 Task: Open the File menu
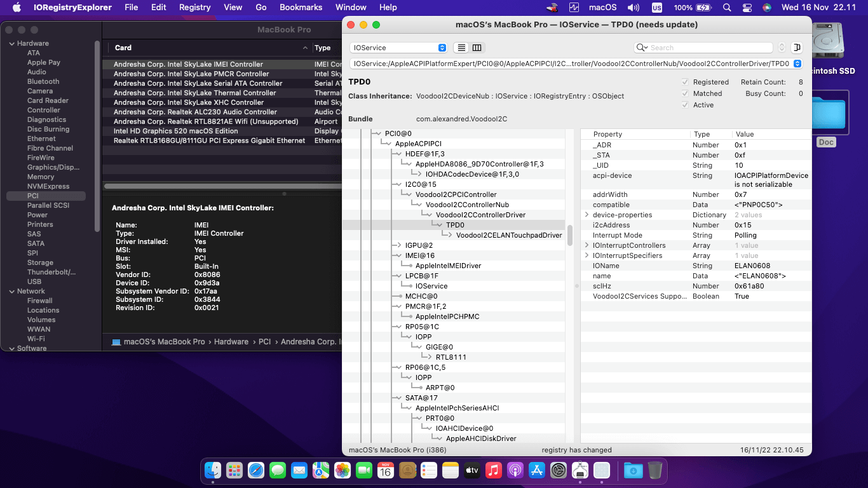click(x=132, y=8)
